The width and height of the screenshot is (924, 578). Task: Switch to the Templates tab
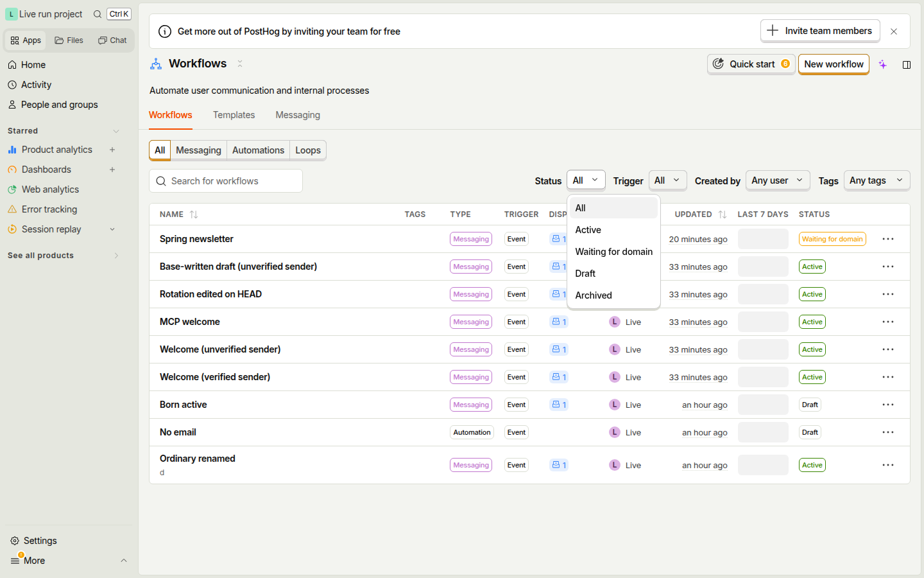pyautogui.click(x=234, y=115)
